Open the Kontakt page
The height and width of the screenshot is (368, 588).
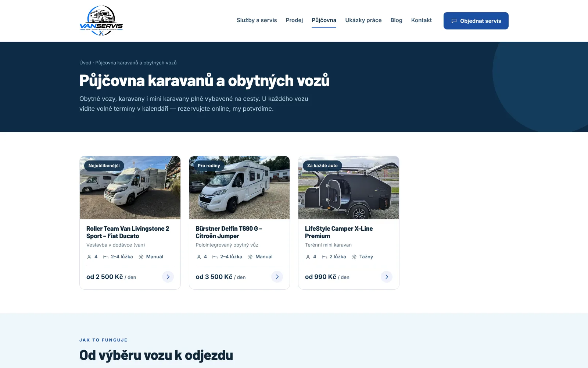(421, 20)
